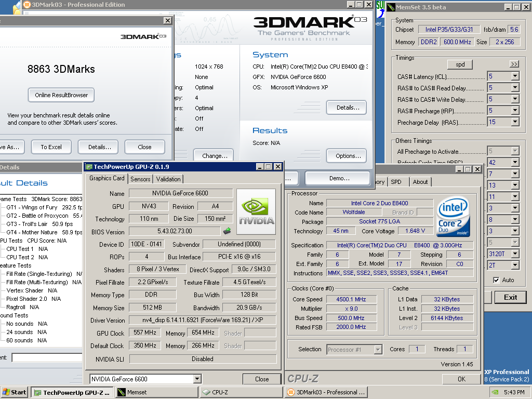The height and width of the screenshot is (399, 532).
Task: Click the spd button in MemSet
Action: click(460, 64)
